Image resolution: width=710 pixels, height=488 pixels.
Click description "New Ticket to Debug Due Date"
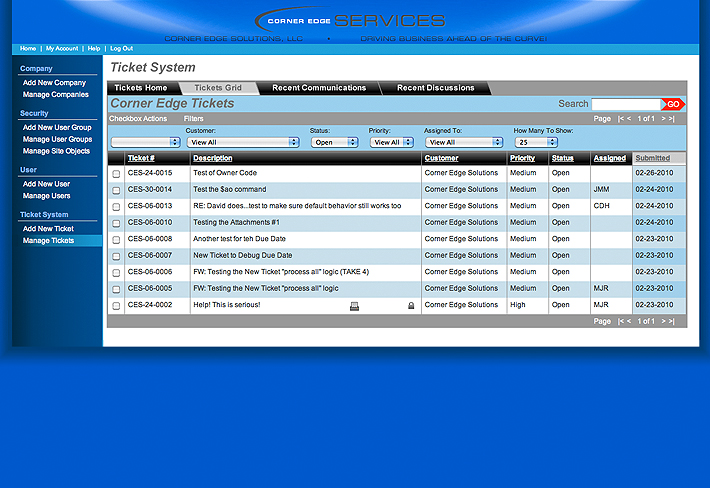[243, 255]
